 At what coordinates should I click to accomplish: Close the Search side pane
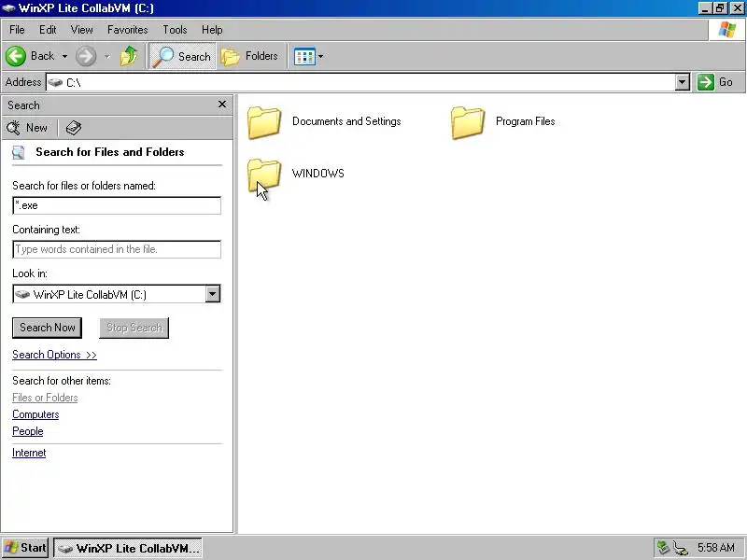click(x=222, y=105)
